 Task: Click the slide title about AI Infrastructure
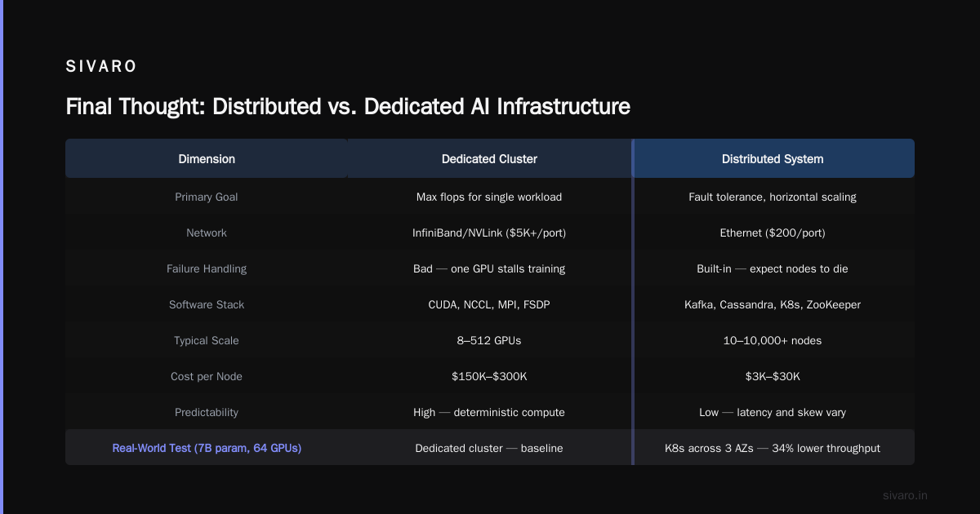[348, 107]
